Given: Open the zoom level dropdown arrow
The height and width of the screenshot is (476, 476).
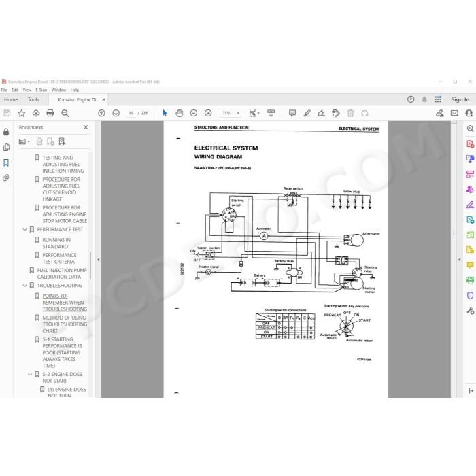Looking at the screenshot, I should [238, 114].
